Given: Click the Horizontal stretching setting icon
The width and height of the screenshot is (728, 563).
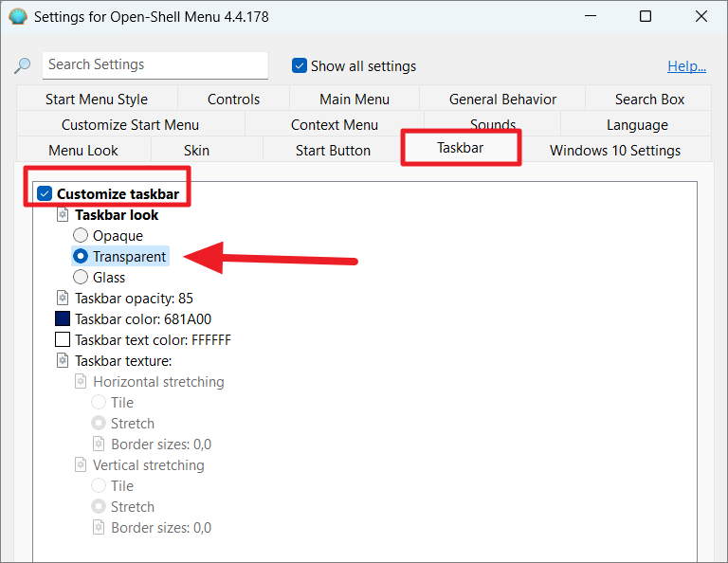Looking at the screenshot, I should (x=81, y=382).
